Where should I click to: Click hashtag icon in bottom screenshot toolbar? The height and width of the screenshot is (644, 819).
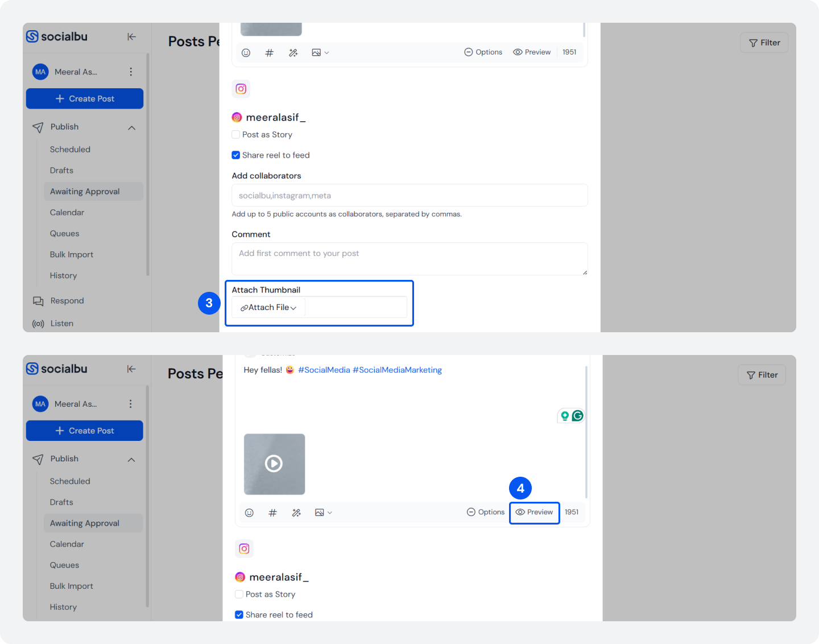pos(273,513)
